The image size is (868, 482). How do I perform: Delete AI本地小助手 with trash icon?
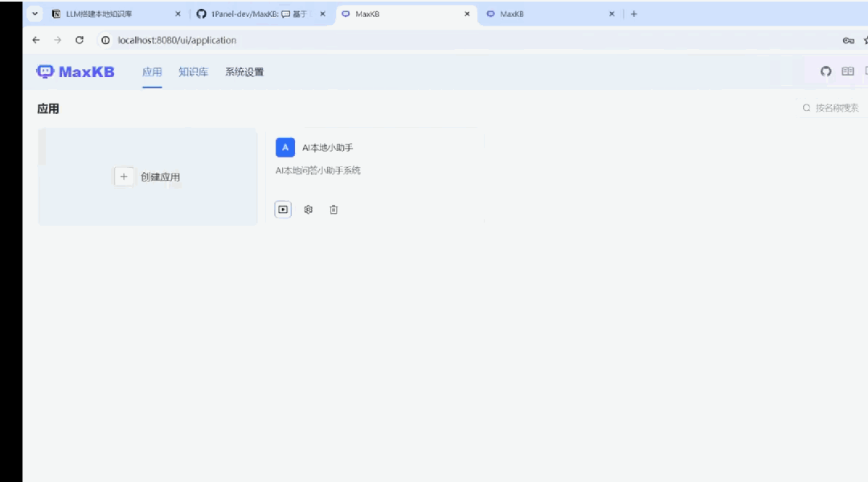(334, 209)
